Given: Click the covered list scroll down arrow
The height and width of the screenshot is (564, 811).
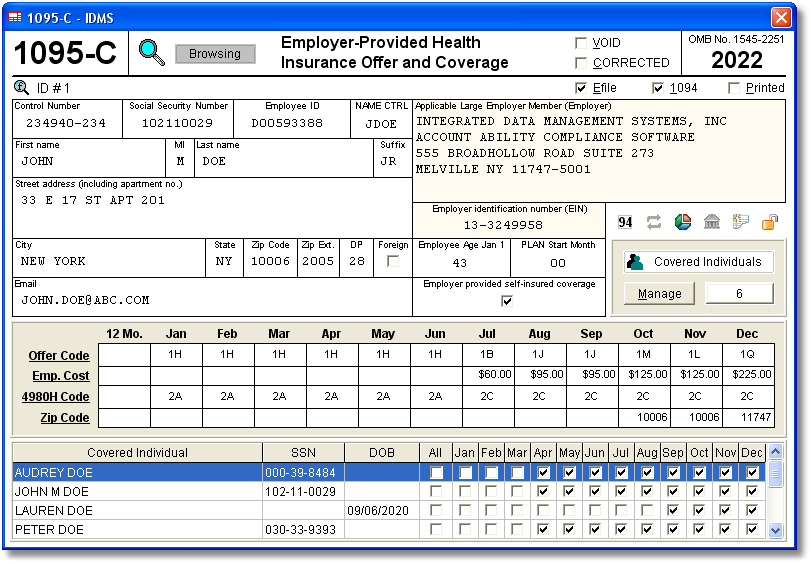Looking at the screenshot, I should point(775,530).
